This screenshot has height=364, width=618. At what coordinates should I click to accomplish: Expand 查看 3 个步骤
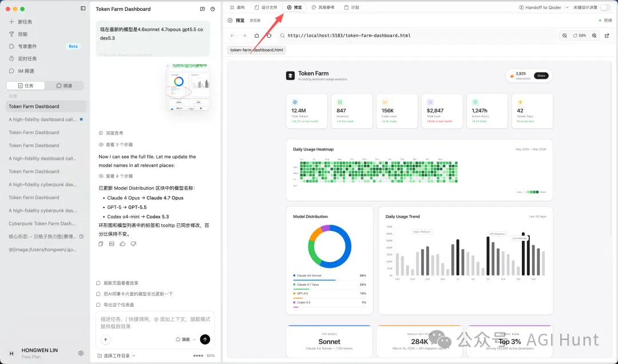pyautogui.click(x=116, y=145)
